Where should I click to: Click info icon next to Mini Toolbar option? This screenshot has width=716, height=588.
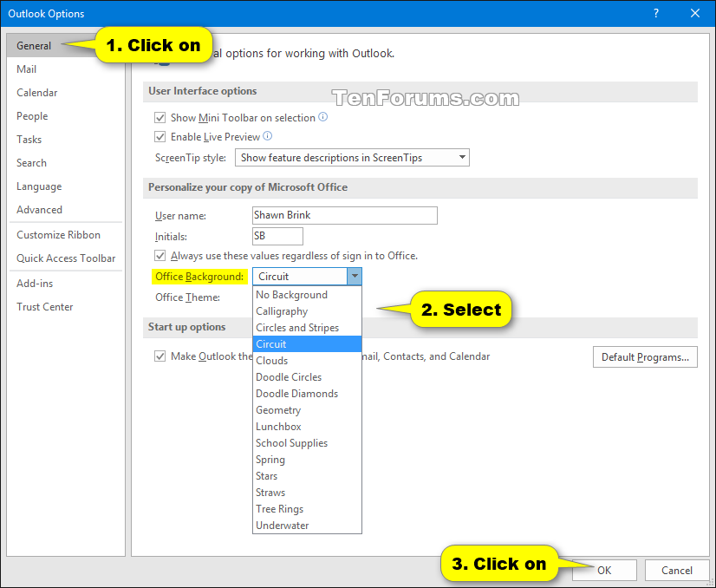click(322, 117)
